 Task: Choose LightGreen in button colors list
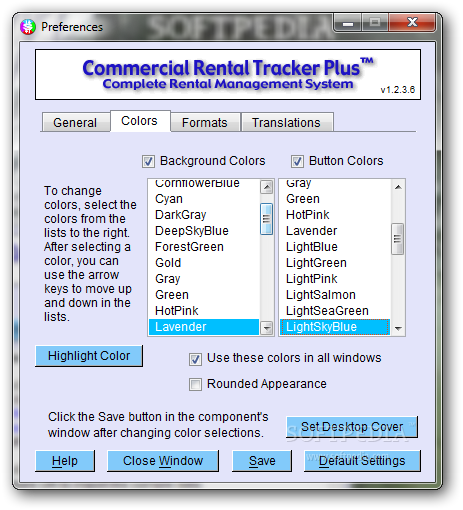335,263
